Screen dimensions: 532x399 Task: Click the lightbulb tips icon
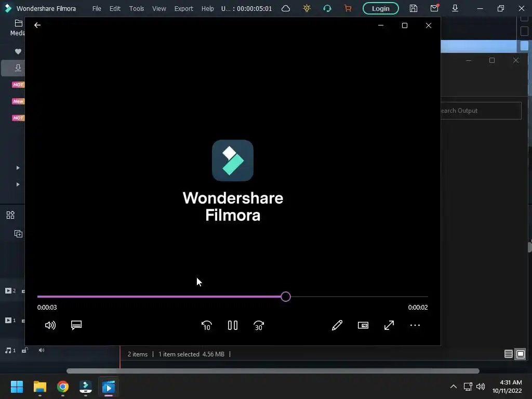(x=307, y=8)
